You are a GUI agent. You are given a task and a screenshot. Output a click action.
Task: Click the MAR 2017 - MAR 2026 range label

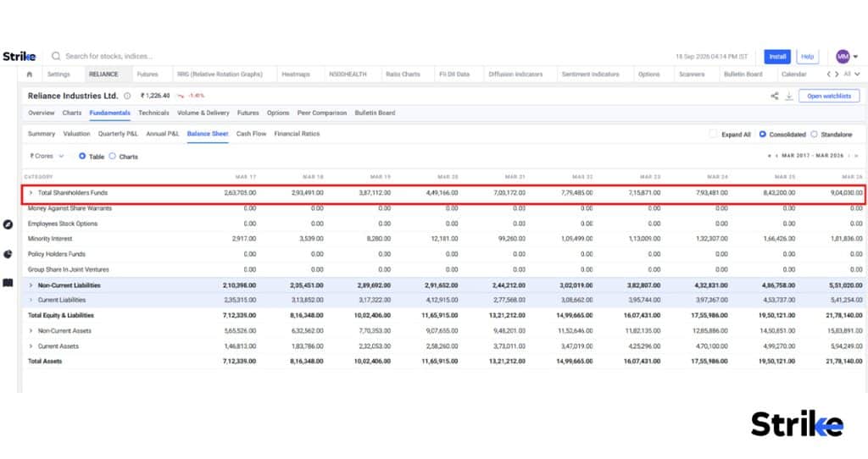813,156
